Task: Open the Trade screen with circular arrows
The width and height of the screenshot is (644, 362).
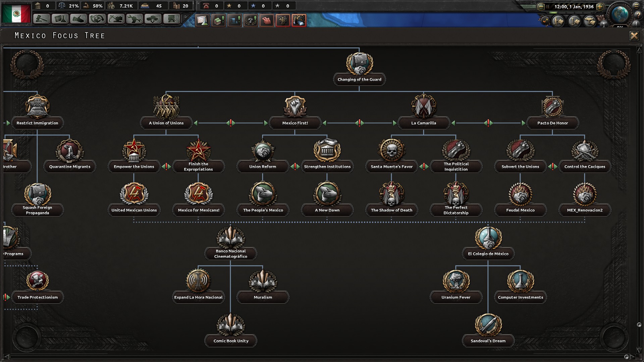Action: point(97,19)
